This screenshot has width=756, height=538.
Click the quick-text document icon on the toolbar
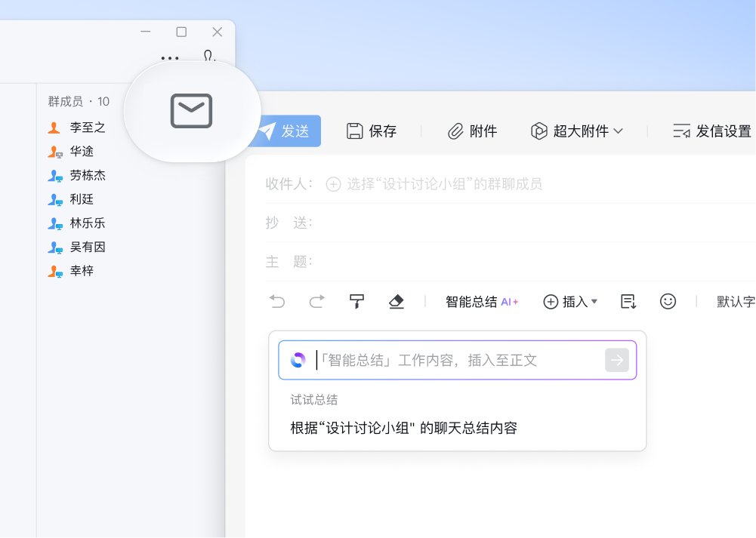[628, 301]
